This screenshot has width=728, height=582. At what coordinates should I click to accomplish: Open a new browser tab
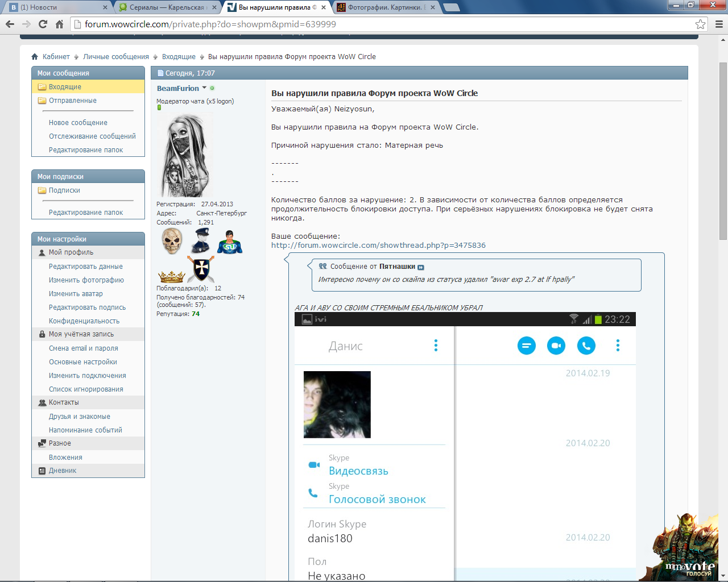click(x=451, y=7)
